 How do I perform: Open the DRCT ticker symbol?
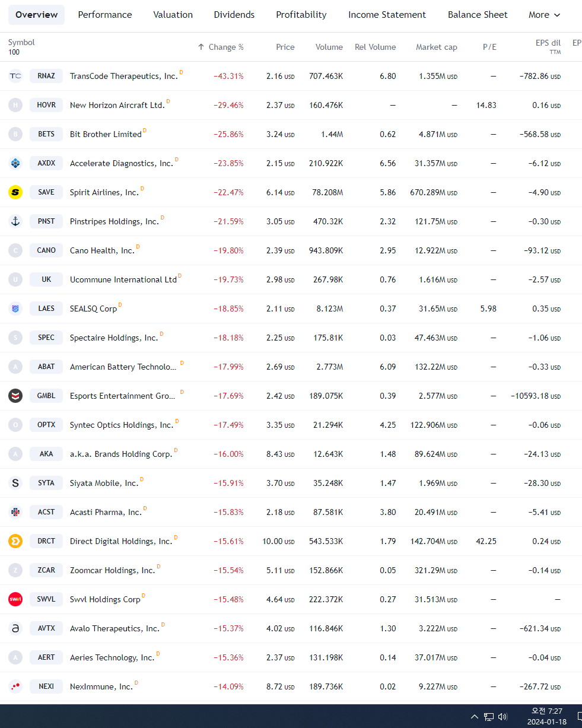pyautogui.click(x=46, y=541)
